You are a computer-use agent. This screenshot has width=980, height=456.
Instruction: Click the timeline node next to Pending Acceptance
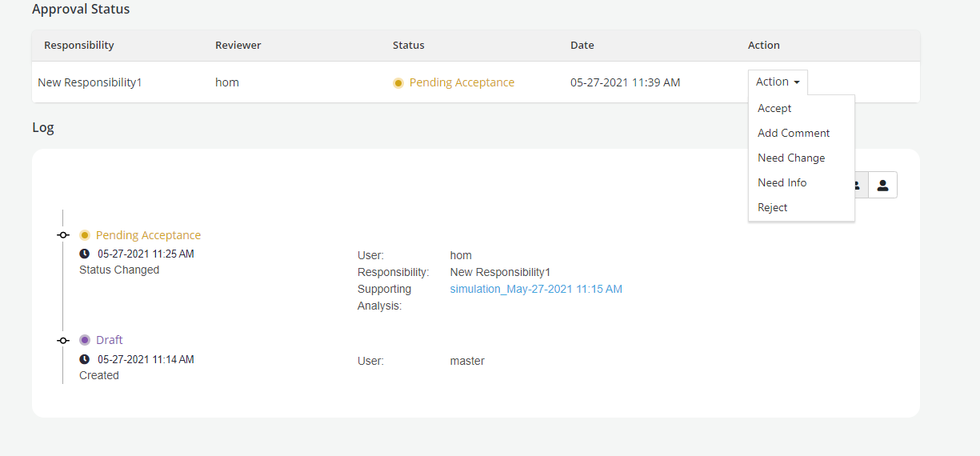pos(63,235)
